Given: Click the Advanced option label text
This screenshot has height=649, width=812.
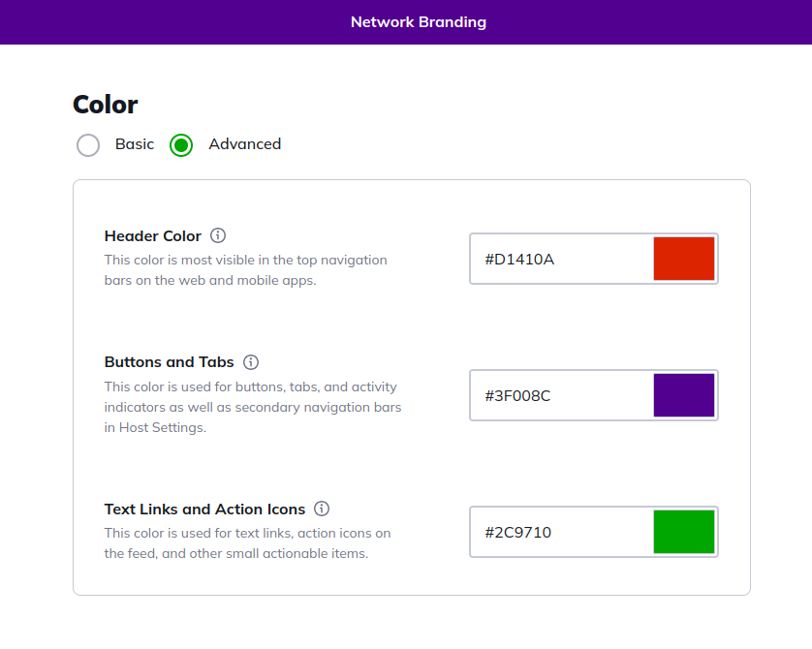Looking at the screenshot, I should click(245, 144).
